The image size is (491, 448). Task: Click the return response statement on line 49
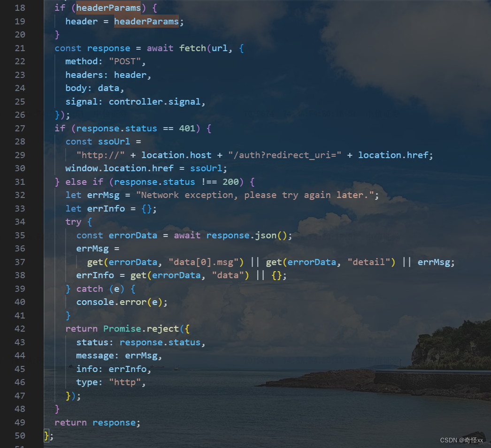(96, 422)
